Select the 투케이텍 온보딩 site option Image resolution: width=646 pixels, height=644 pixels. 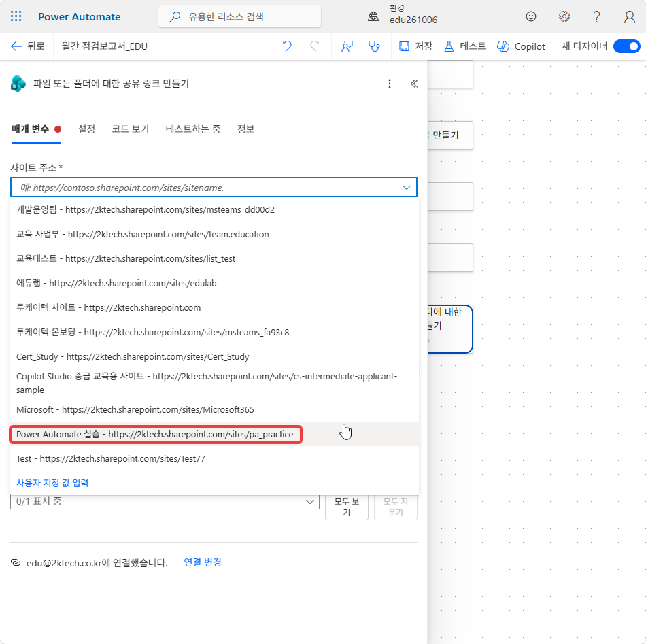coord(214,332)
